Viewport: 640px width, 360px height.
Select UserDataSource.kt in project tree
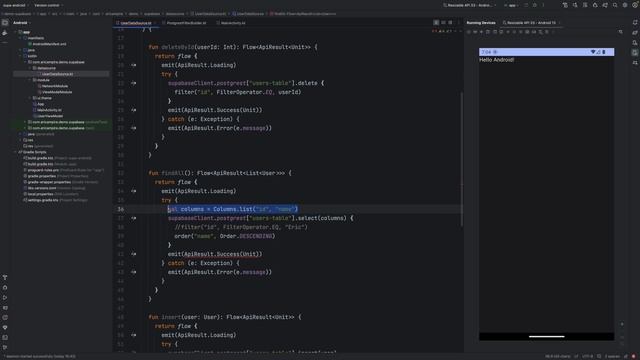pyautogui.click(x=57, y=74)
